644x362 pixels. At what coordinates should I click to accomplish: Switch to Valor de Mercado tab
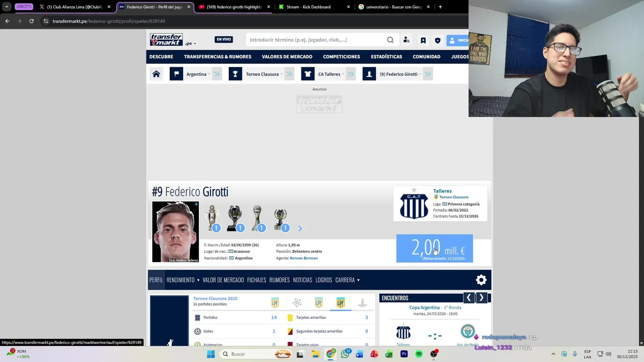click(223, 280)
